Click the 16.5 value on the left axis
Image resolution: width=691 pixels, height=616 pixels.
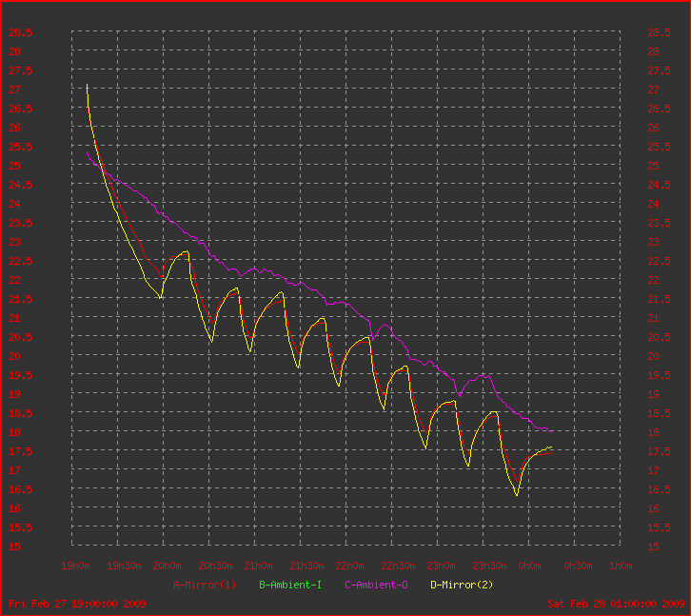point(20,490)
